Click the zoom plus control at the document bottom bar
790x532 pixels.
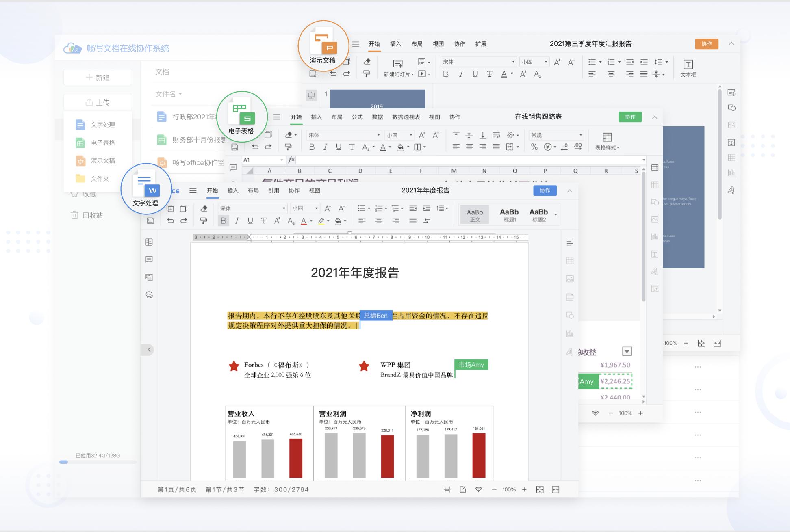525,489
